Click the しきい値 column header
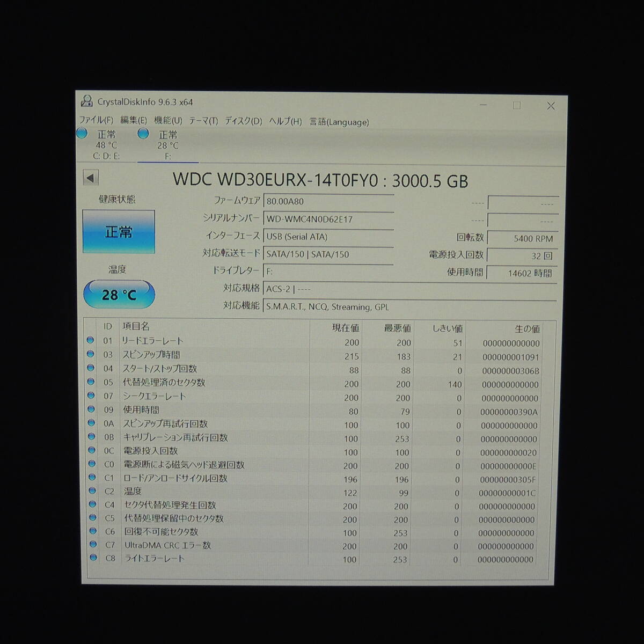The image size is (644, 644). click(x=448, y=328)
